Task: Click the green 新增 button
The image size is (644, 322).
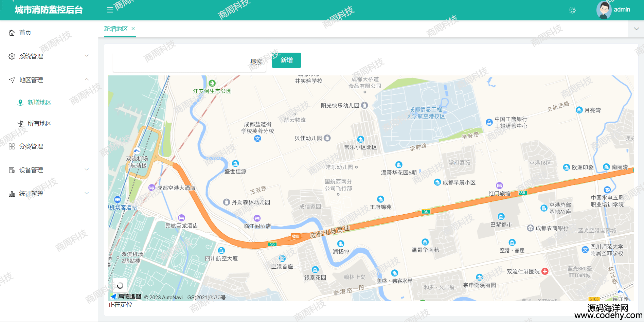Action: coord(286,60)
